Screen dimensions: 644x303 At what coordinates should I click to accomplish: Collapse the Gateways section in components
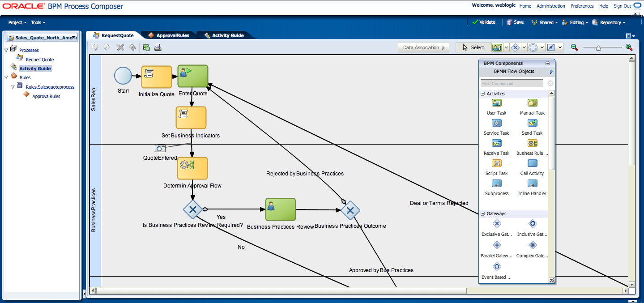pos(483,214)
